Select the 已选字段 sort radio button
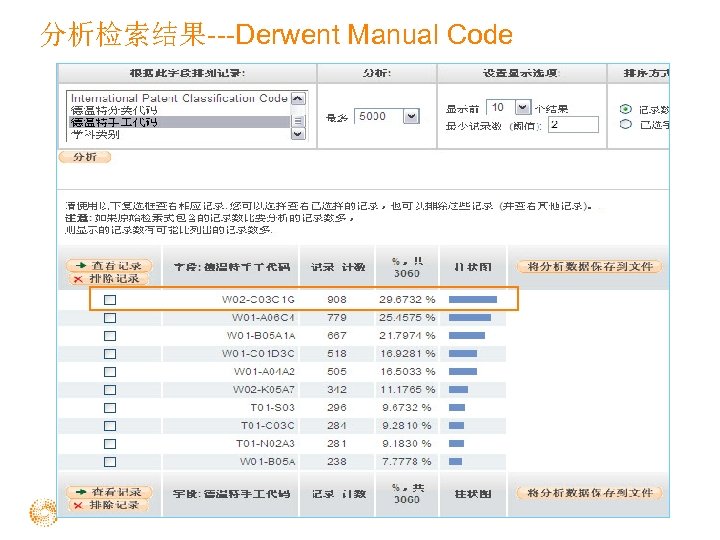Screen dimensions: 720x540 [x=625, y=124]
